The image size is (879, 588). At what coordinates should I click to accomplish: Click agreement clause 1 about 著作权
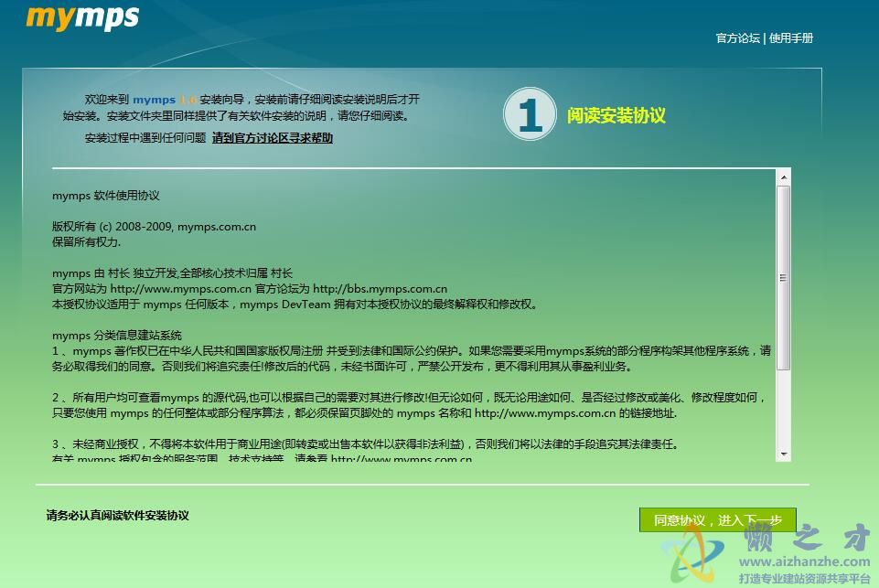pos(412,358)
